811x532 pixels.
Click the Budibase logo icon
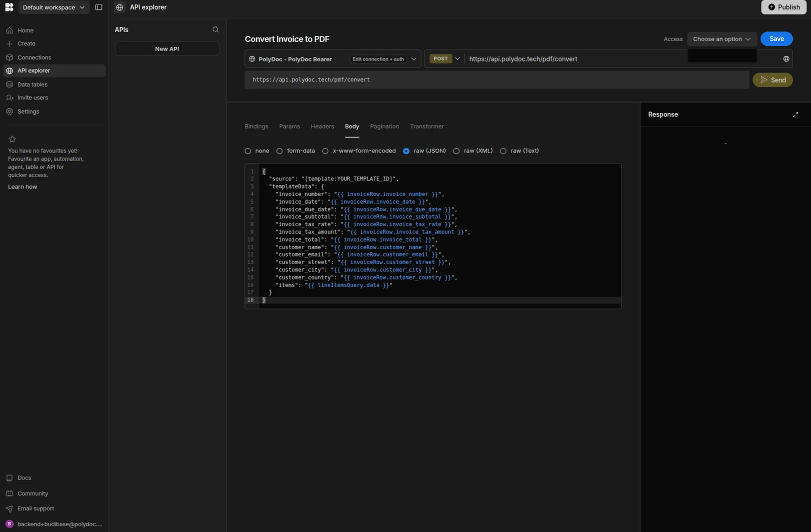coord(9,7)
